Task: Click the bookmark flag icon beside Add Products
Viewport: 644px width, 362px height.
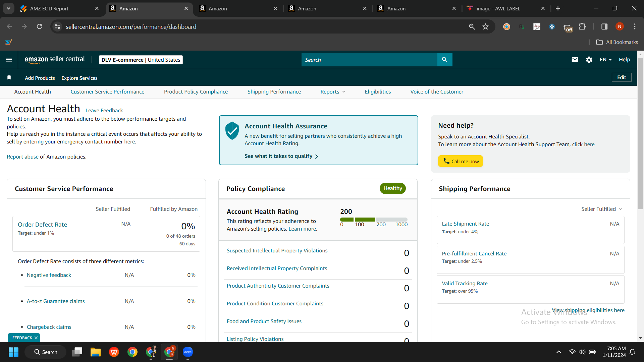Action: tap(9, 78)
